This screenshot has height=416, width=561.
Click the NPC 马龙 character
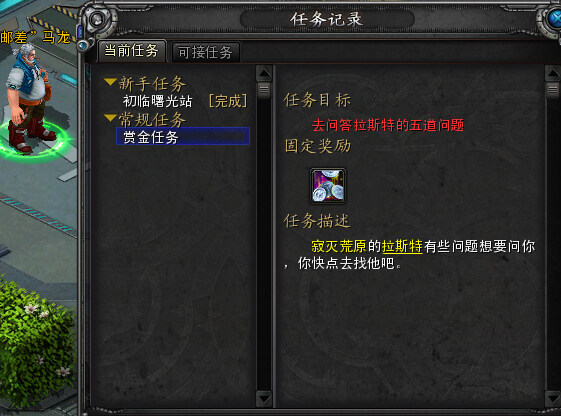(x=30, y=98)
